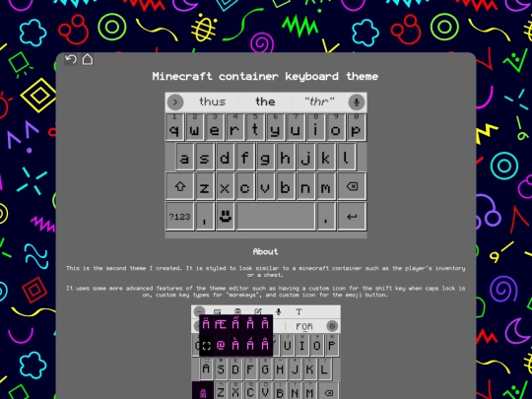Image resolution: width=532 pixels, height=399 pixels.
Task: Expand suggestions with the chevron in top keyboard
Action: 175,102
